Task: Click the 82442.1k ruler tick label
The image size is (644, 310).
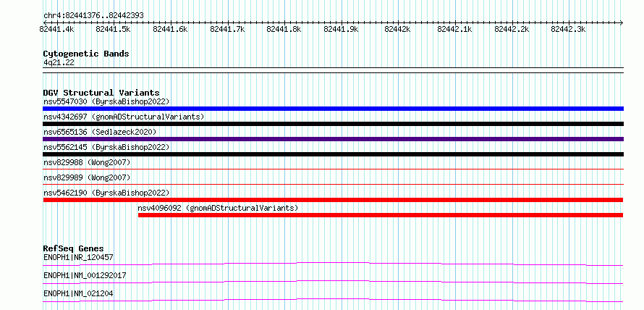Action: tap(454, 30)
